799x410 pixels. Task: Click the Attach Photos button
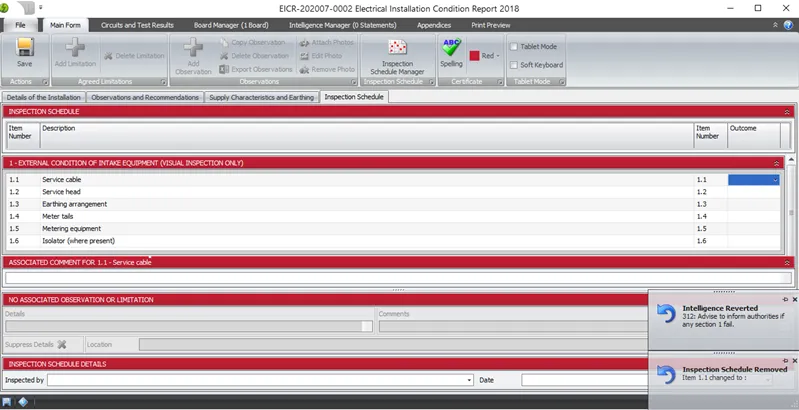(326, 43)
